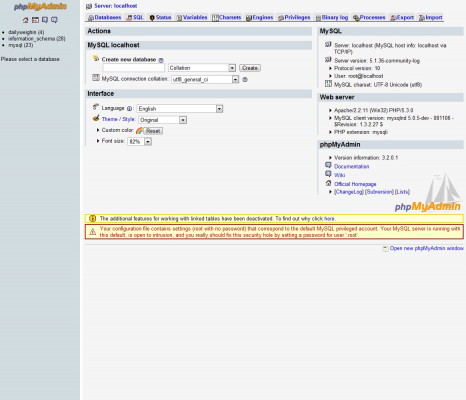Click icon beside MySQL charset line
The width and height of the screenshot is (466, 400).
[x=328, y=84]
